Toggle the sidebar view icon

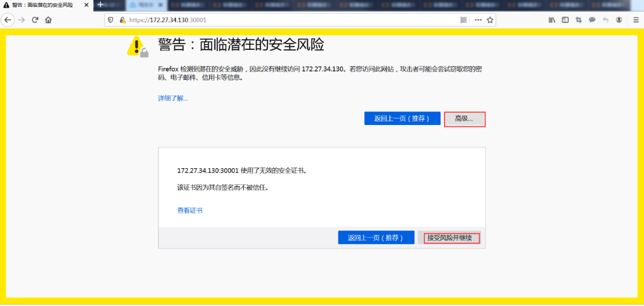[565, 20]
